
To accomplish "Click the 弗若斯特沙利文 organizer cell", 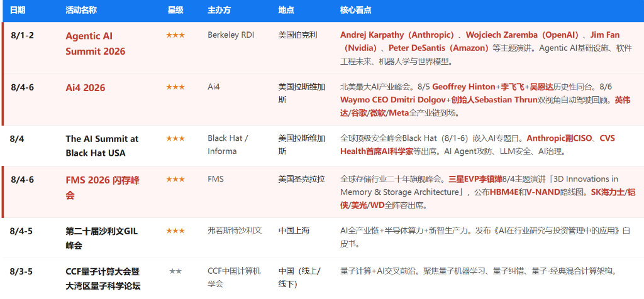I will (x=235, y=231).
